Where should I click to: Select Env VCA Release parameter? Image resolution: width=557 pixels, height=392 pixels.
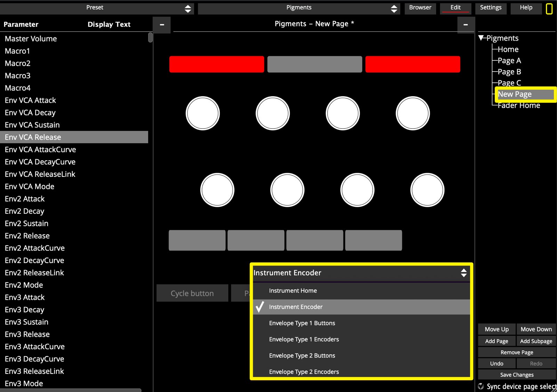click(74, 137)
